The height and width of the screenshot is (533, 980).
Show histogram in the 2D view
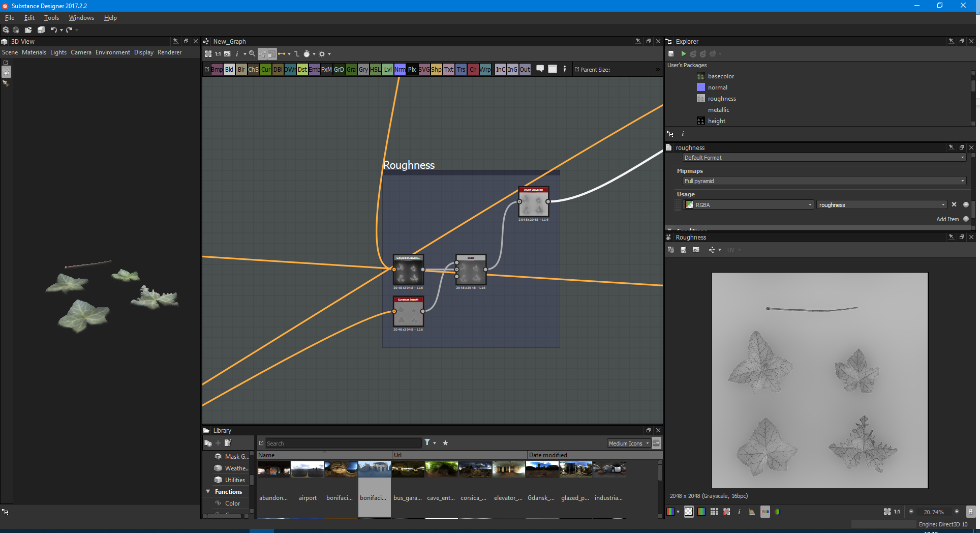click(x=752, y=512)
